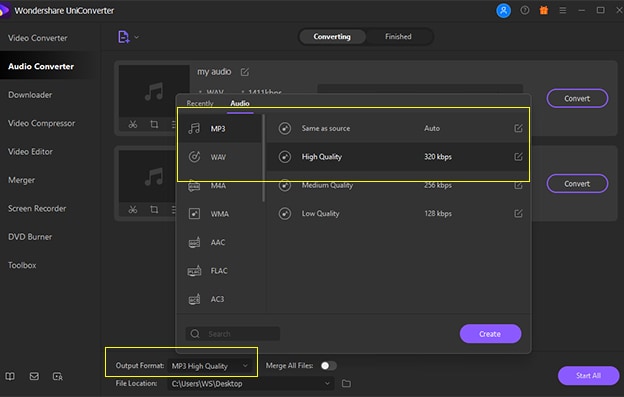The width and height of the screenshot is (624, 397).
Task: Open the hamburger menu in title bar
Action: tap(562, 11)
